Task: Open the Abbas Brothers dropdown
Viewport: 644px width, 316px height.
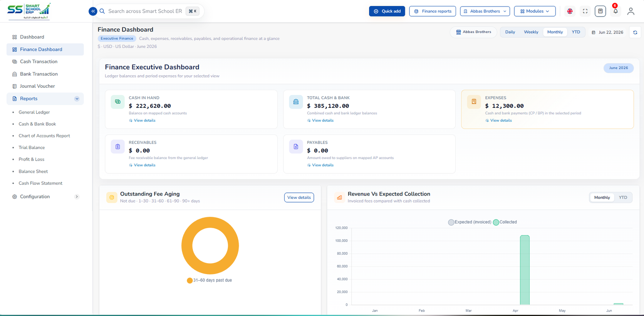Action: pyautogui.click(x=485, y=11)
